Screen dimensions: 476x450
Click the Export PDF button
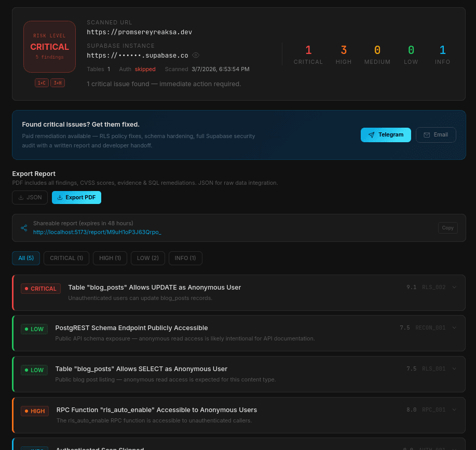(76, 197)
